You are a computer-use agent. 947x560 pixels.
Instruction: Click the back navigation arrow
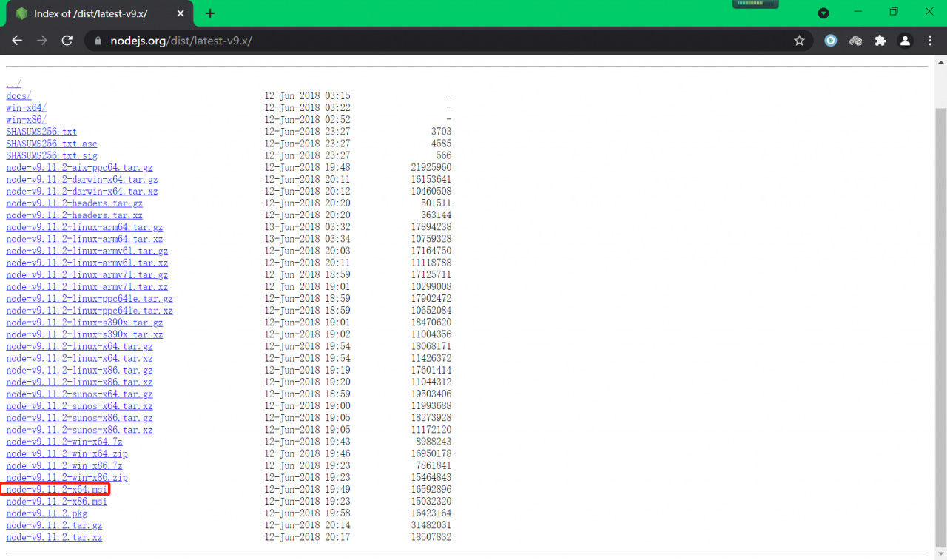point(17,41)
